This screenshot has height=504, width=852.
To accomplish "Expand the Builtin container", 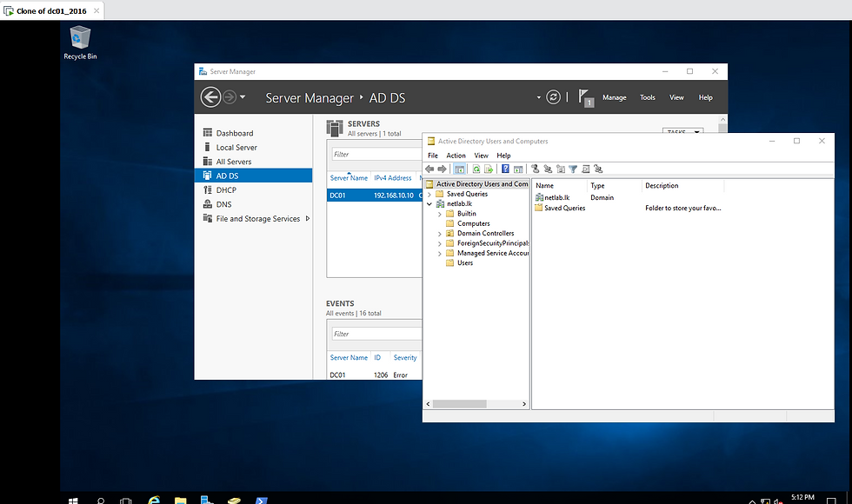I will coord(440,214).
